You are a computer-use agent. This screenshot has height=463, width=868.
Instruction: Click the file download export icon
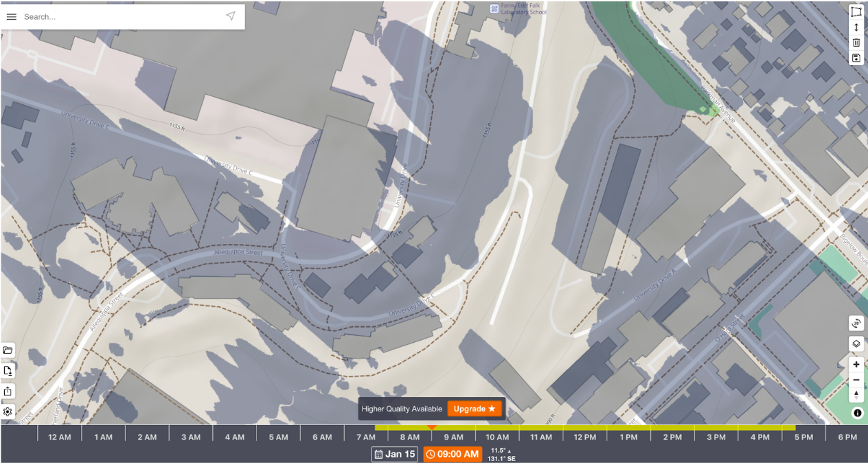coord(8,371)
